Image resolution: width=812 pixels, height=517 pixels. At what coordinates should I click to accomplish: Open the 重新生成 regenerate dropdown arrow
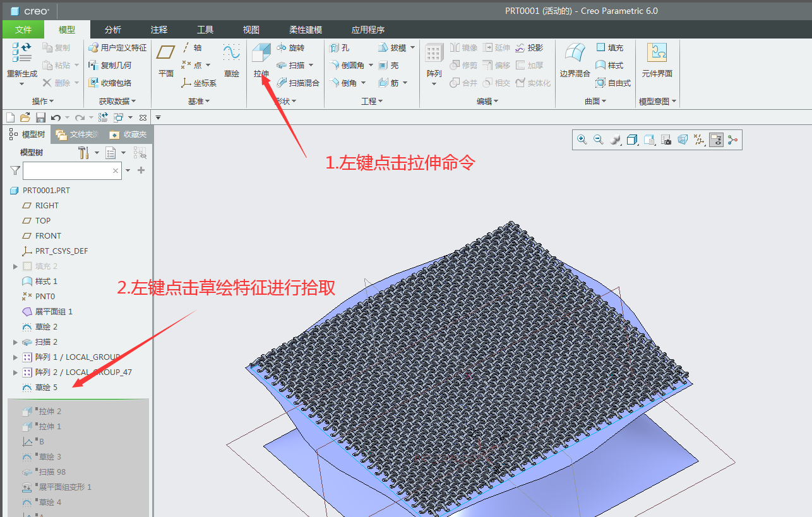(21, 84)
